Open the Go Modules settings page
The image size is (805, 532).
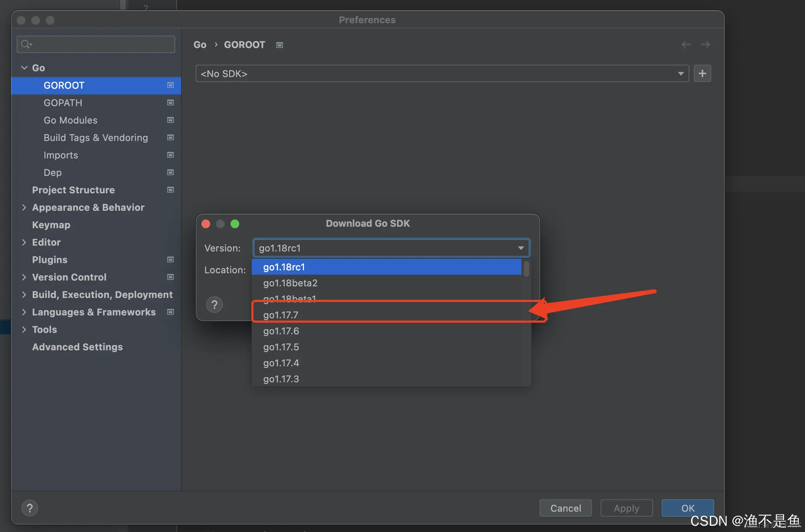(71, 120)
